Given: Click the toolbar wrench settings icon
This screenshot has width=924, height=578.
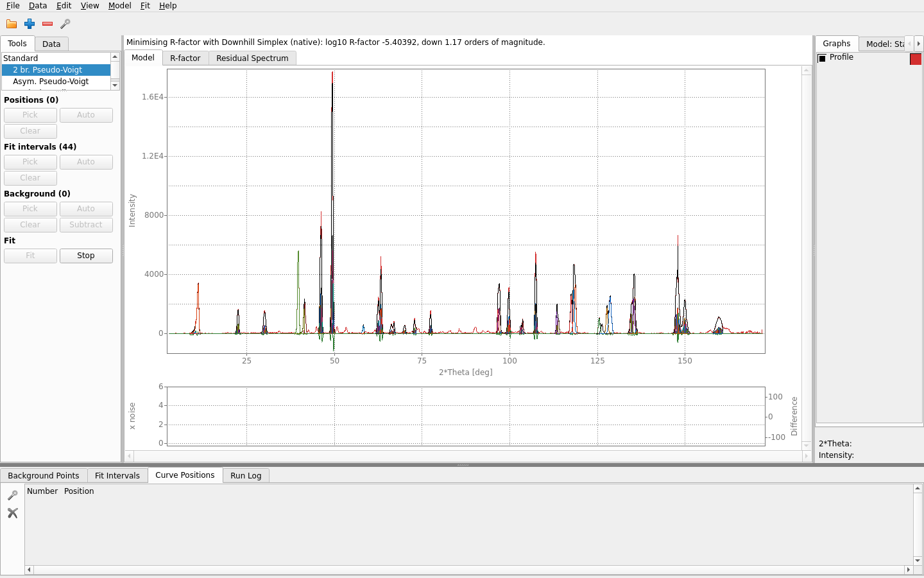Looking at the screenshot, I should coord(65,24).
